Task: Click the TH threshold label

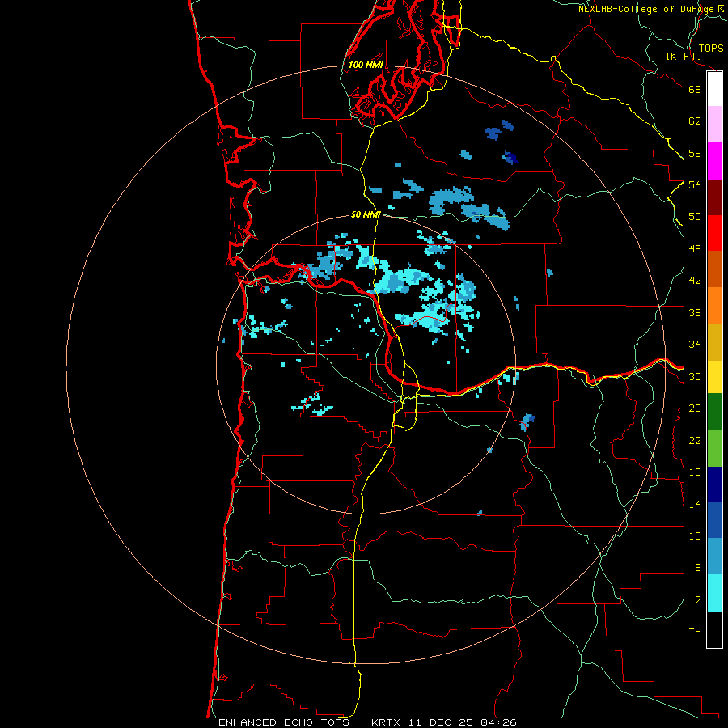Action: click(695, 632)
